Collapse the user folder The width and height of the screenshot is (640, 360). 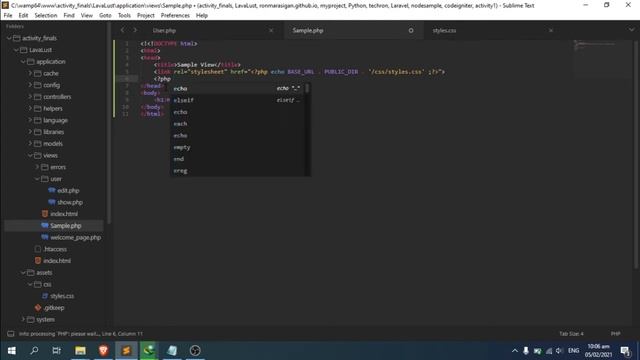37,179
